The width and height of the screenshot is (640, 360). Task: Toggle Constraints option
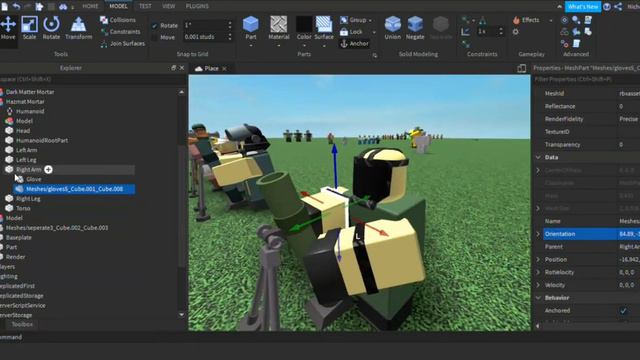point(120,31)
